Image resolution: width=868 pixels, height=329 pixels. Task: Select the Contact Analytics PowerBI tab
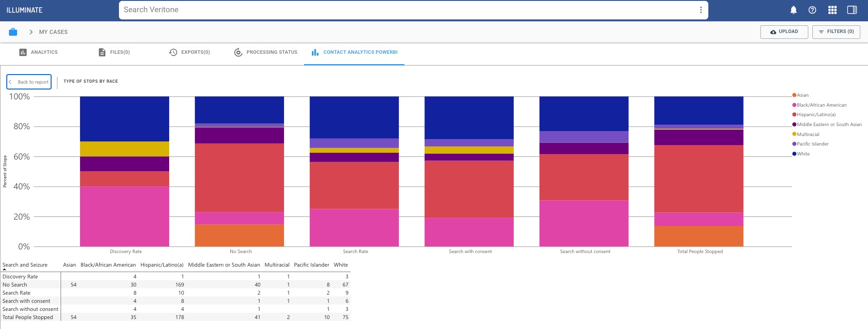[x=354, y=52]
